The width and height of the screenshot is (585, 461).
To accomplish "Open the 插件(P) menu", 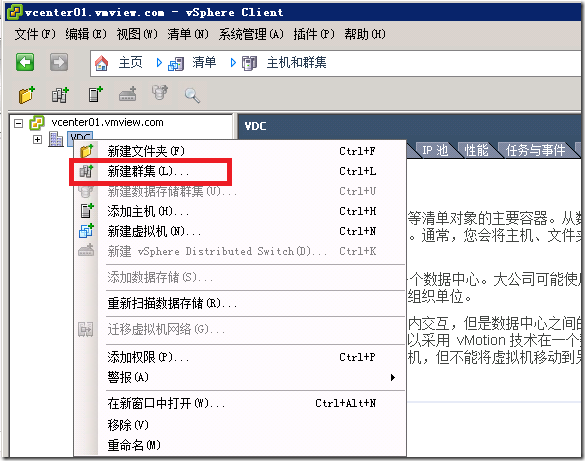I will point(313,34).
